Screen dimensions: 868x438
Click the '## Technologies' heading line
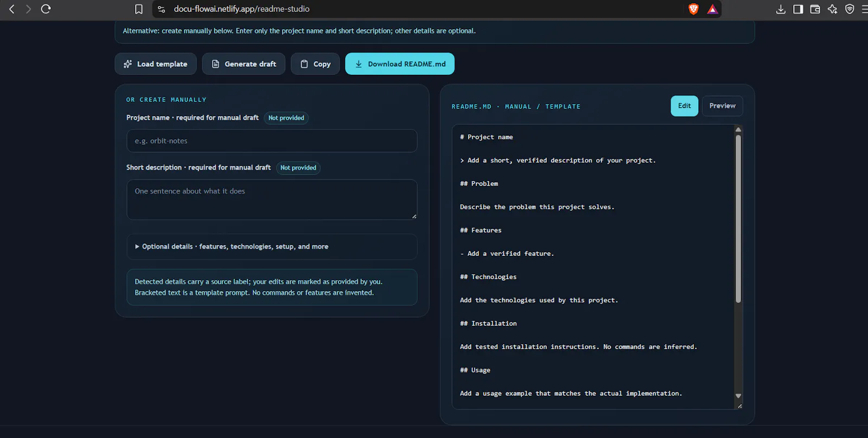click(488, 277)
